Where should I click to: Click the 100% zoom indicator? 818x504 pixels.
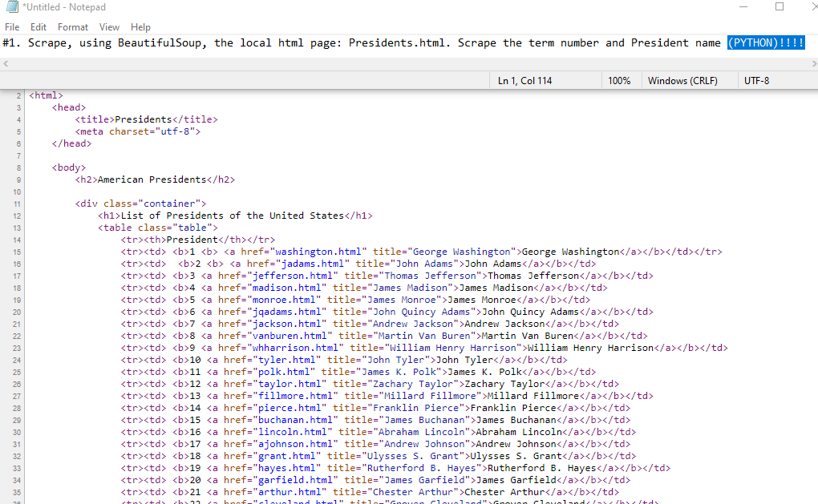point(622,80)
